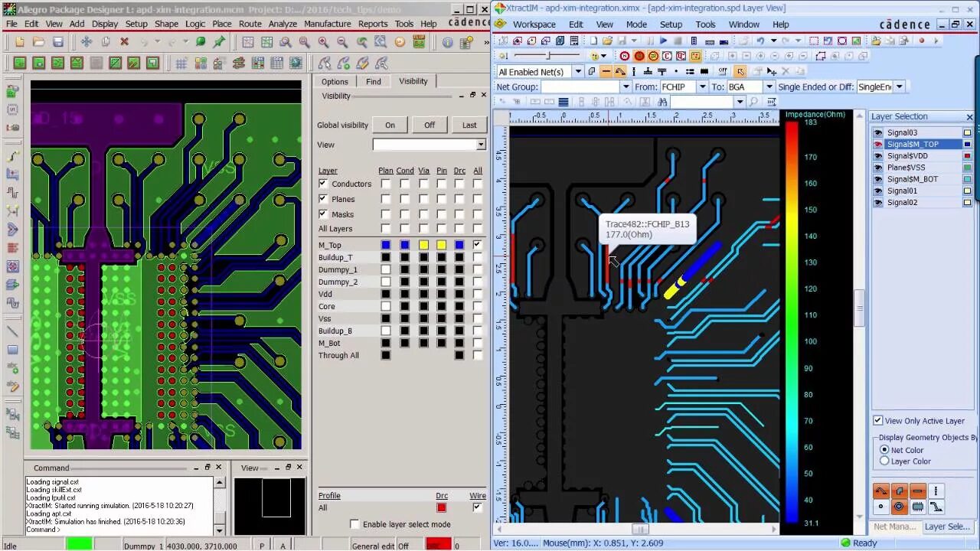Click the arrow select pointer icon in XtractIM

[740, 71]
